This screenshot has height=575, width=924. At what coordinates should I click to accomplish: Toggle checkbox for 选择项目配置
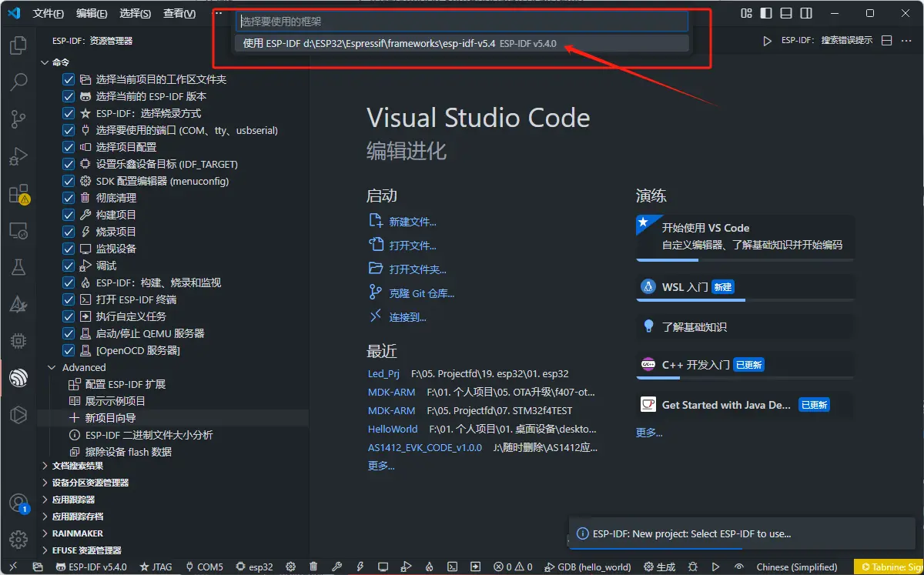tap(69, 147)
